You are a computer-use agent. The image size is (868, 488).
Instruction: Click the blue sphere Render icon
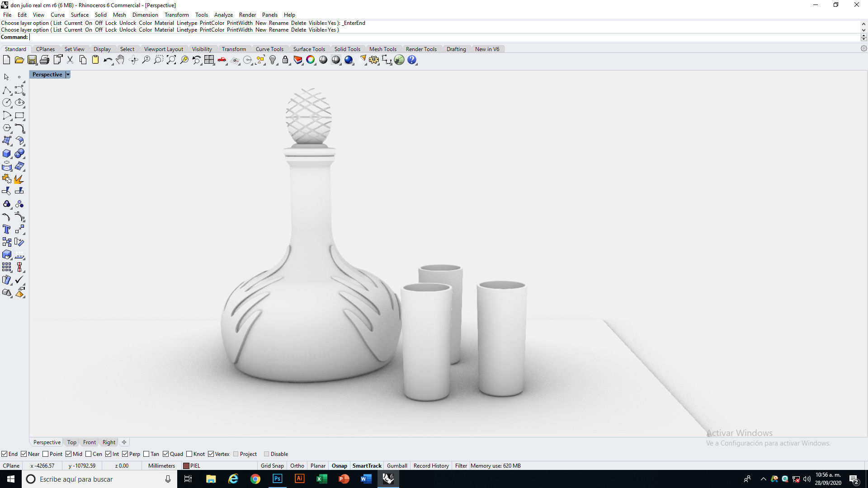click(x=349, y=60)
